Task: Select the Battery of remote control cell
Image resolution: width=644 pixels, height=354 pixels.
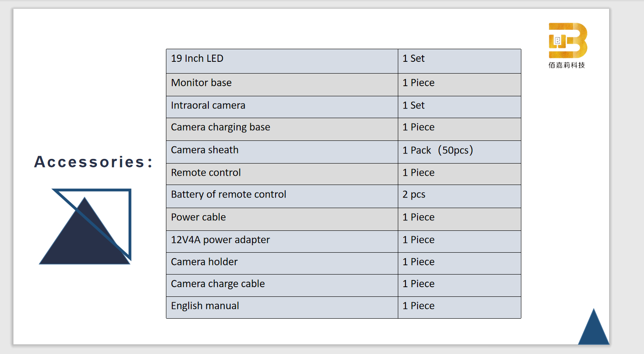Action: [282, 196]
